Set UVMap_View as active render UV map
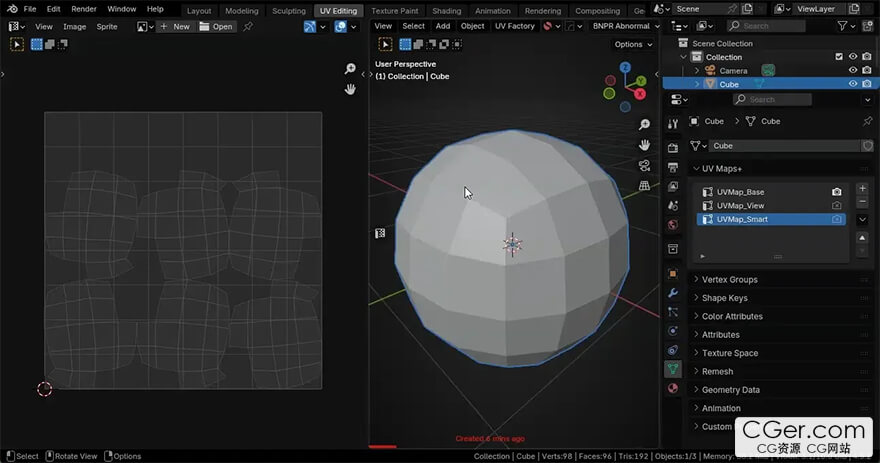880x463 pixels. (836, 205)
